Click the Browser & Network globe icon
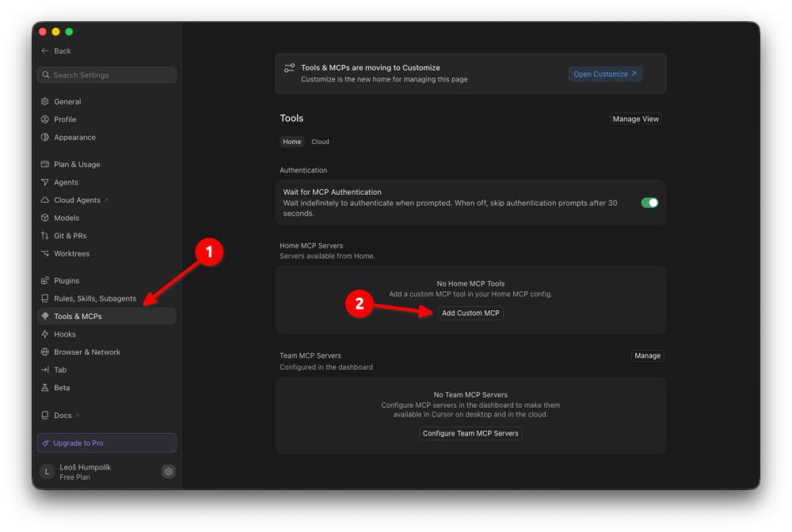This screenshot has width=792, height=532. 45,351
